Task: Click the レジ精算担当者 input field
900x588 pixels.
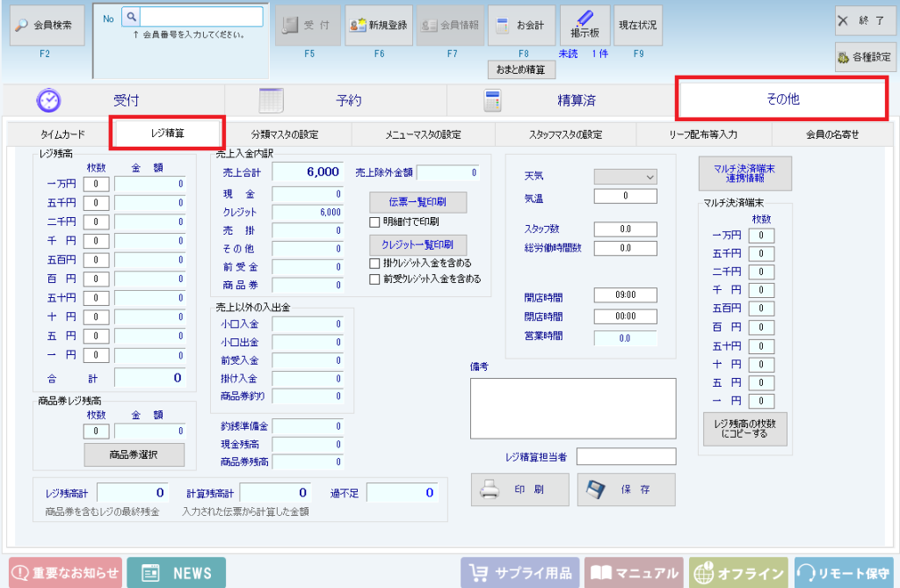Action: click(x=626, y=456)
